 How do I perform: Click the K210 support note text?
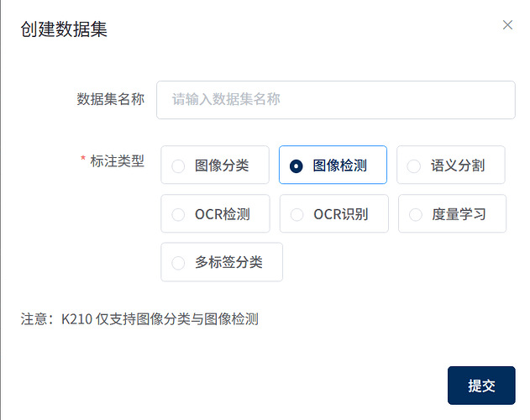tap(140, 319)
